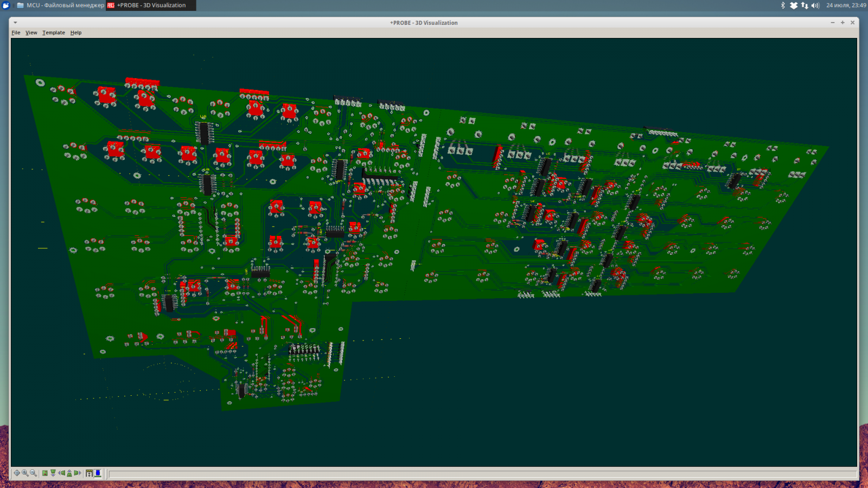This screenshot has height=488, width=868.
Task: Click the volume icon in system tray
Action: pos(815,5)
